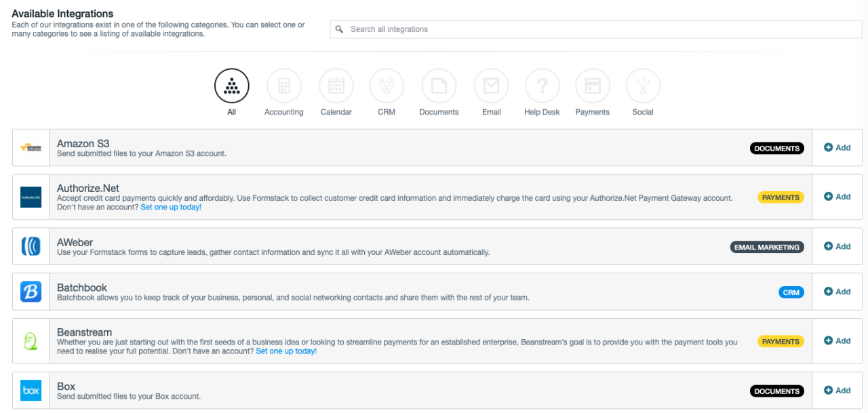
Task: Click "Send submitted files to your Amazon S3 account."
Action: pos(142,153)
